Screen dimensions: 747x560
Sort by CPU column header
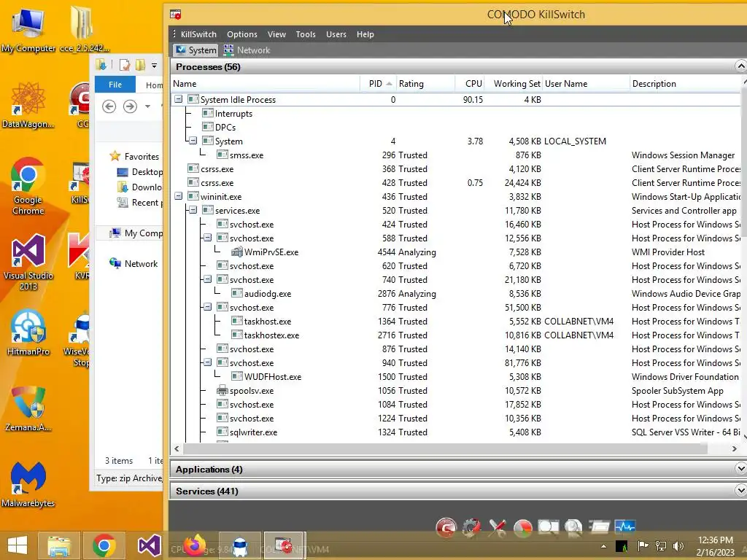tap(471, 84)
